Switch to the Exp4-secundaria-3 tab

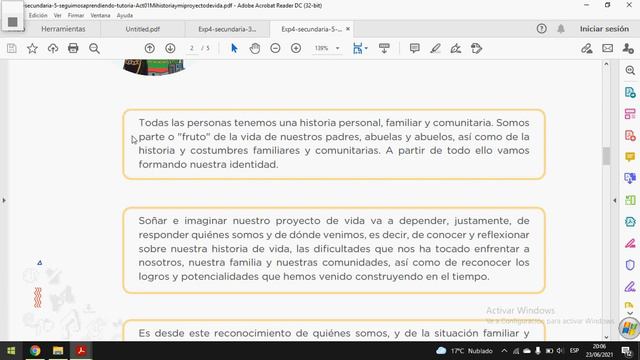pyautogui.click(x=227, y=29)
